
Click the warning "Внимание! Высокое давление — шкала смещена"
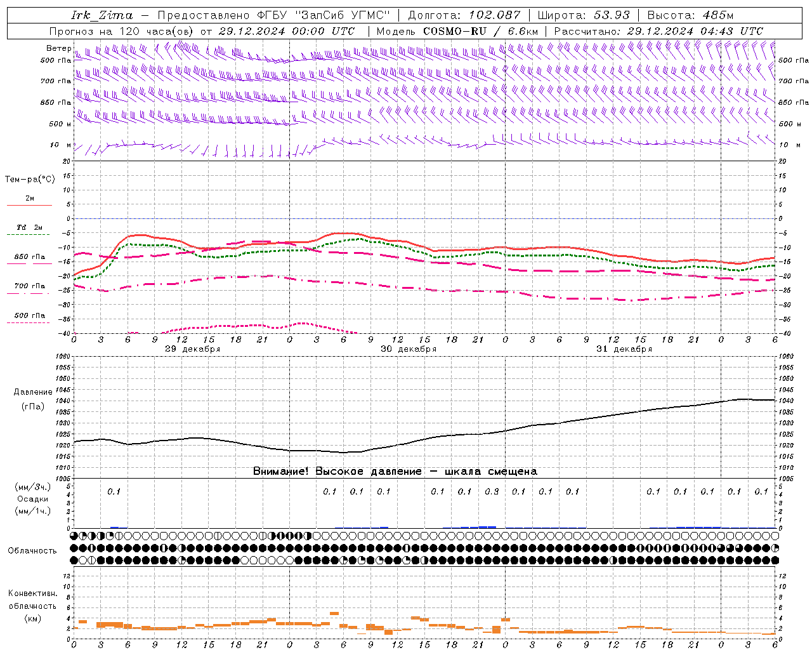coord(395,472)
